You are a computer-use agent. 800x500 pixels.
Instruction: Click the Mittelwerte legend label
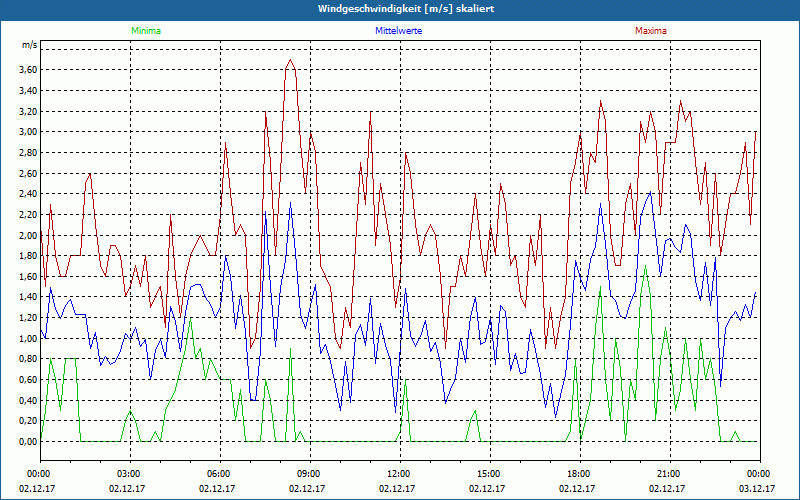398,31
